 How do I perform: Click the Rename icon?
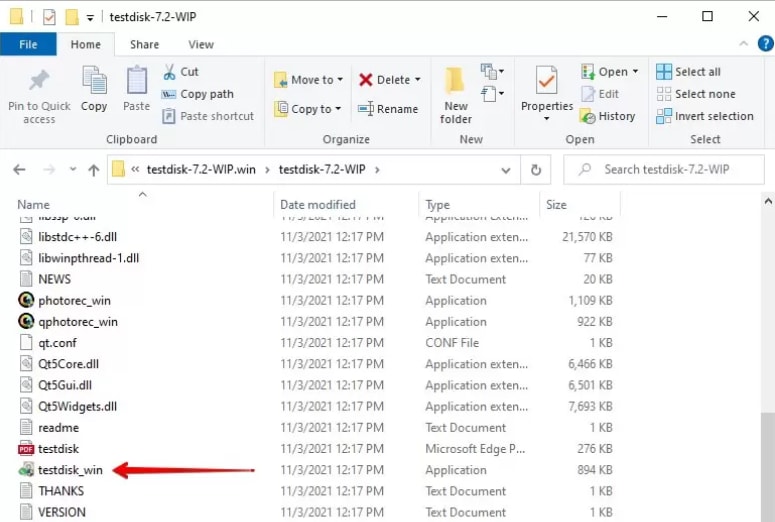click(x=366, y=109)
